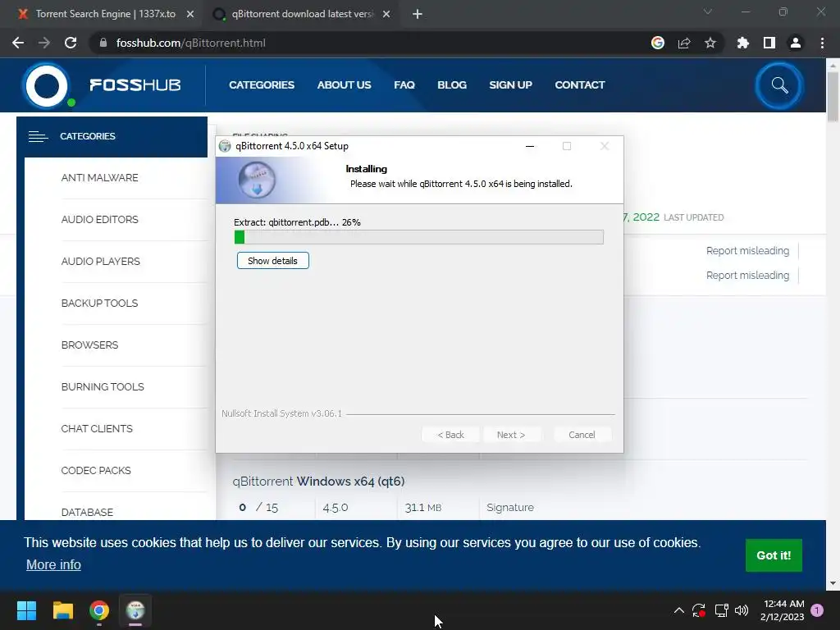Accept cookies with Got it!

774,555
